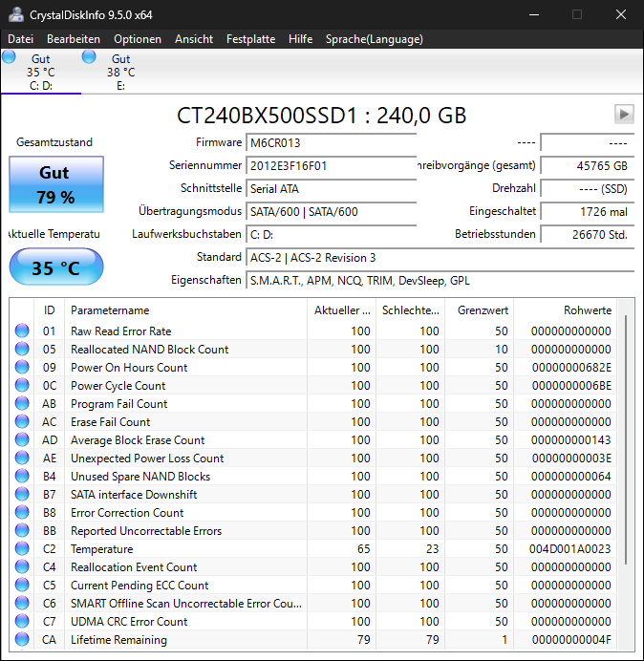Switch to the E: disk tab

tap(121, 72)
